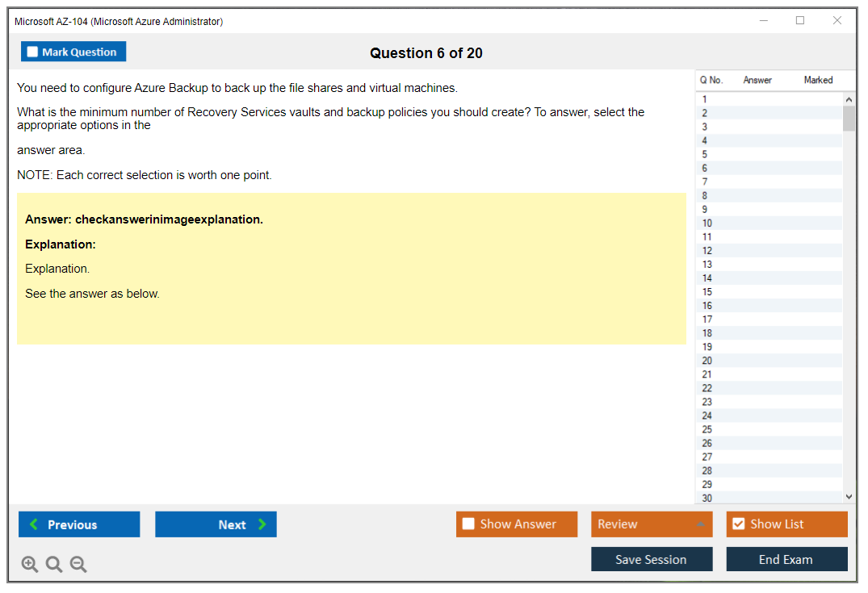
Task: Click the Save Session button
Action: click(652, 558)
